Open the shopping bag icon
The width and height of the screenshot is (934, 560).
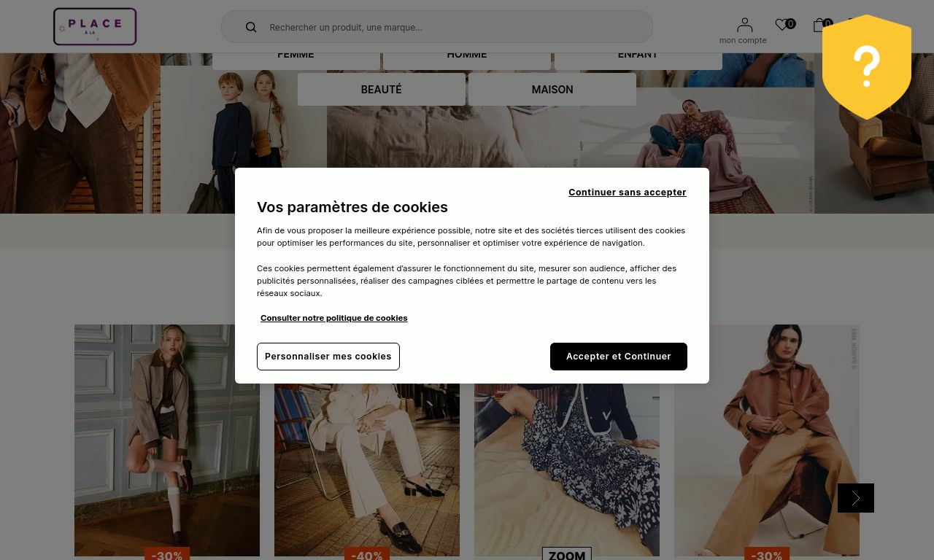pos(819,25)
